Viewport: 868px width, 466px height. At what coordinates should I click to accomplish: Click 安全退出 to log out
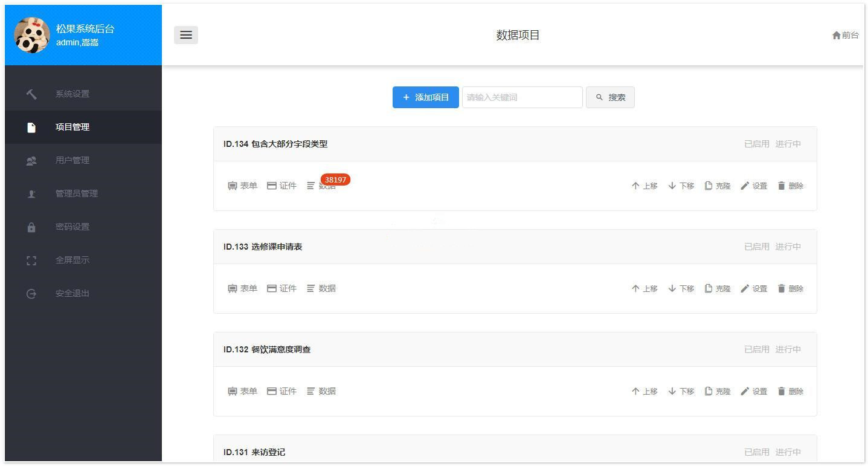coord(72,293)
